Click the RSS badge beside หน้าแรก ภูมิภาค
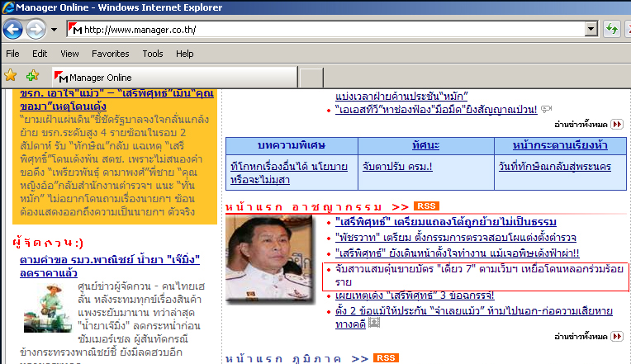Image resolution: width=631 pixels, height=364 pixels. [x=386, y=358]
